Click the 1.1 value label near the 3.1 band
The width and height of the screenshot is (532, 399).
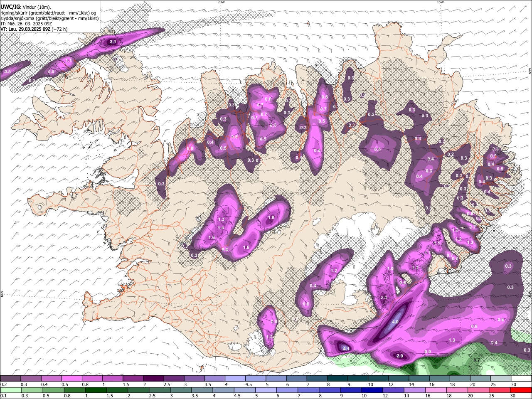point(69,61)
